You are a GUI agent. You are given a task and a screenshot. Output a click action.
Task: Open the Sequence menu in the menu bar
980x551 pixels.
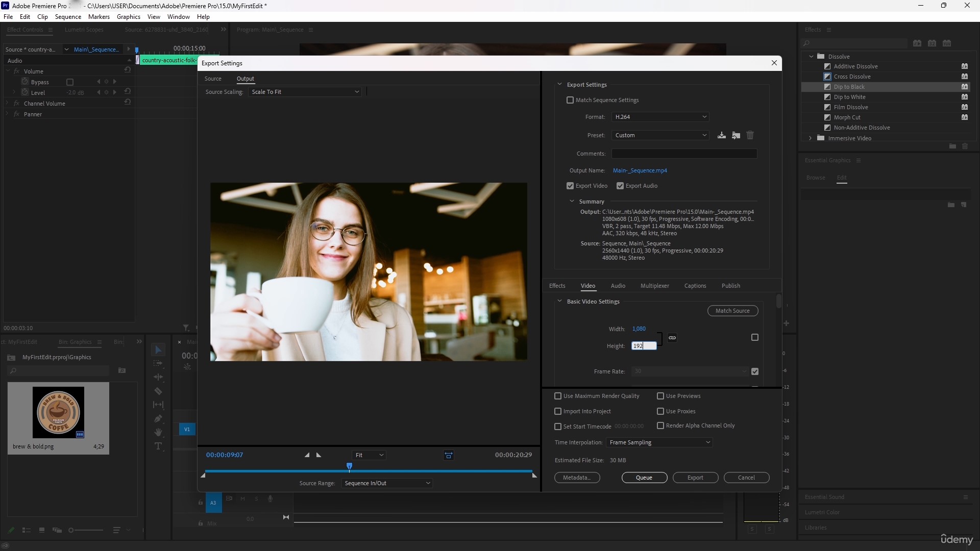[x=68, y=16]
